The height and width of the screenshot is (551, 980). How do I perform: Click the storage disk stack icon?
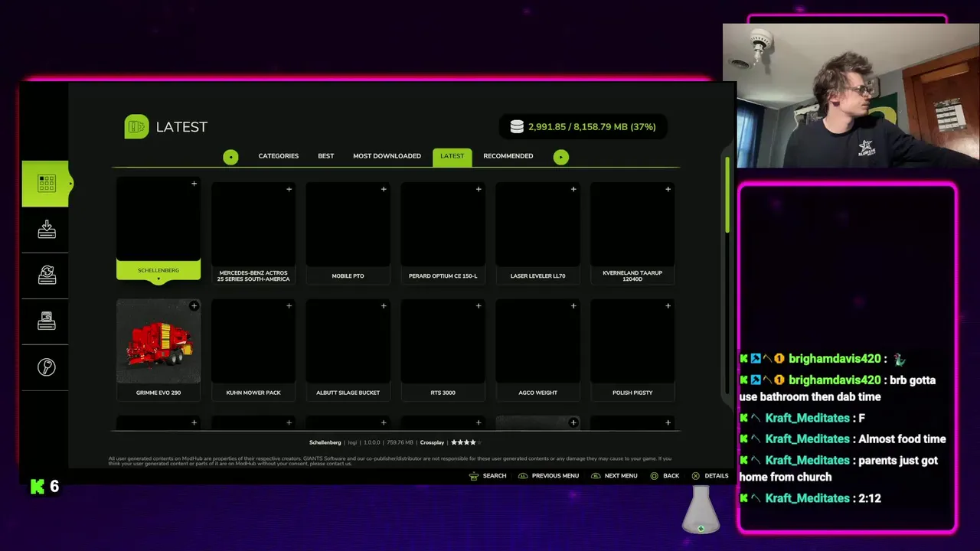pos(517,127)
